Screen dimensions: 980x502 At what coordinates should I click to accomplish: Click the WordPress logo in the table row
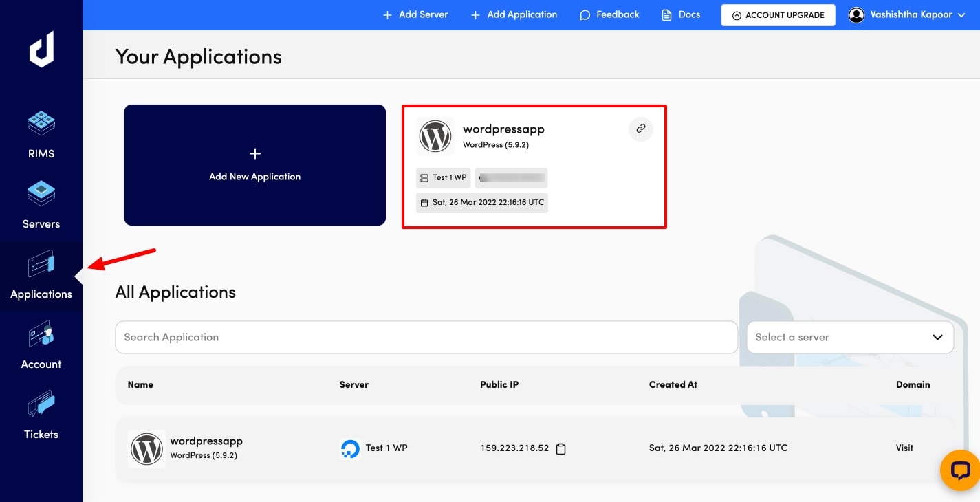(146, 449)
